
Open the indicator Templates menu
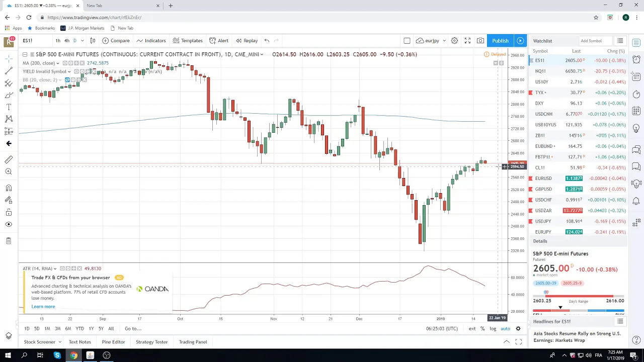tap(187, 41)
